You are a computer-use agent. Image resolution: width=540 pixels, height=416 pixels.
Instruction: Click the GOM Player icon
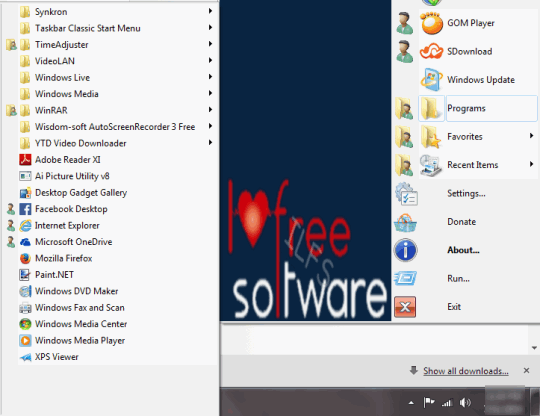tap(432, 23)
